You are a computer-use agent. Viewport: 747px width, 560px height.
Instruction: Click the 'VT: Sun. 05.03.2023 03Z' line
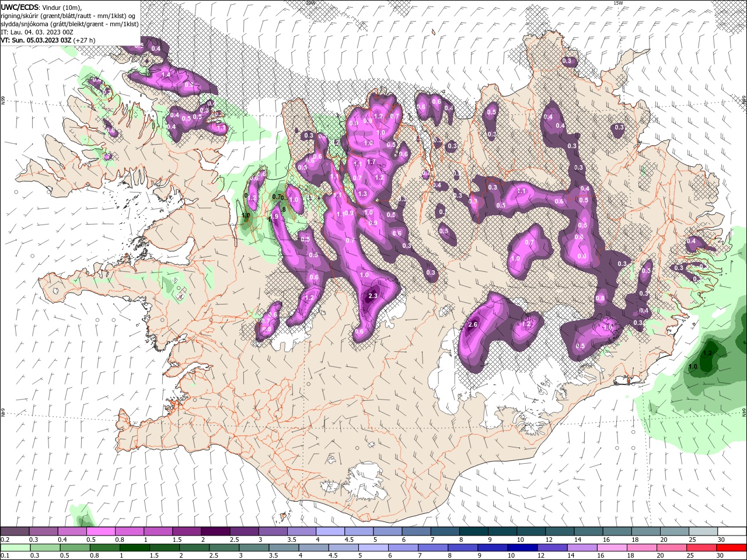36,40
